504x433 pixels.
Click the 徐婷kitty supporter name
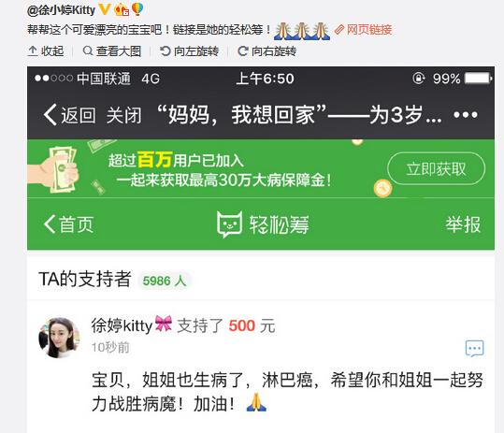click(x=122, y=325)
